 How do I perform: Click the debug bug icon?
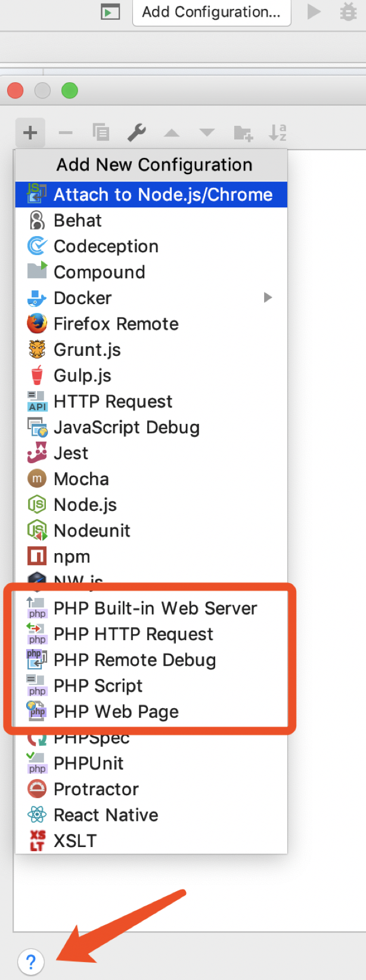pyautogui.click(x=348, y=11)
